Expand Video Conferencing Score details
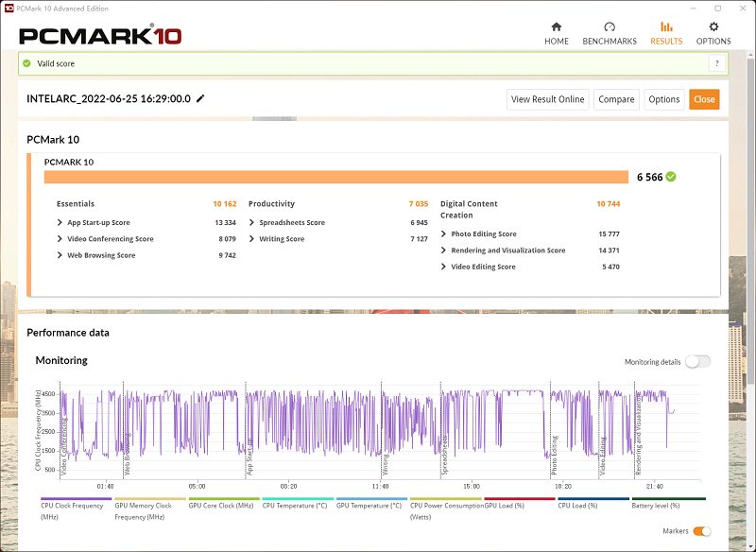Viewport: 756px width, 552px height. coord(60,239)
